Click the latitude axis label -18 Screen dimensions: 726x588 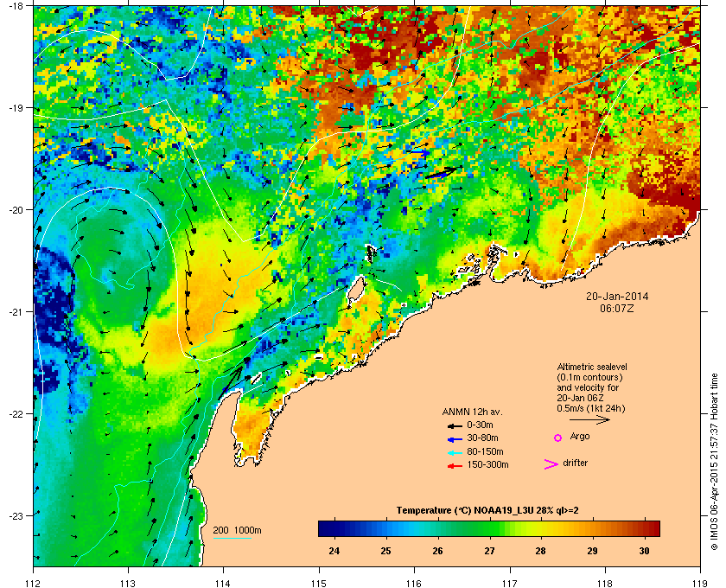(16, 5)
